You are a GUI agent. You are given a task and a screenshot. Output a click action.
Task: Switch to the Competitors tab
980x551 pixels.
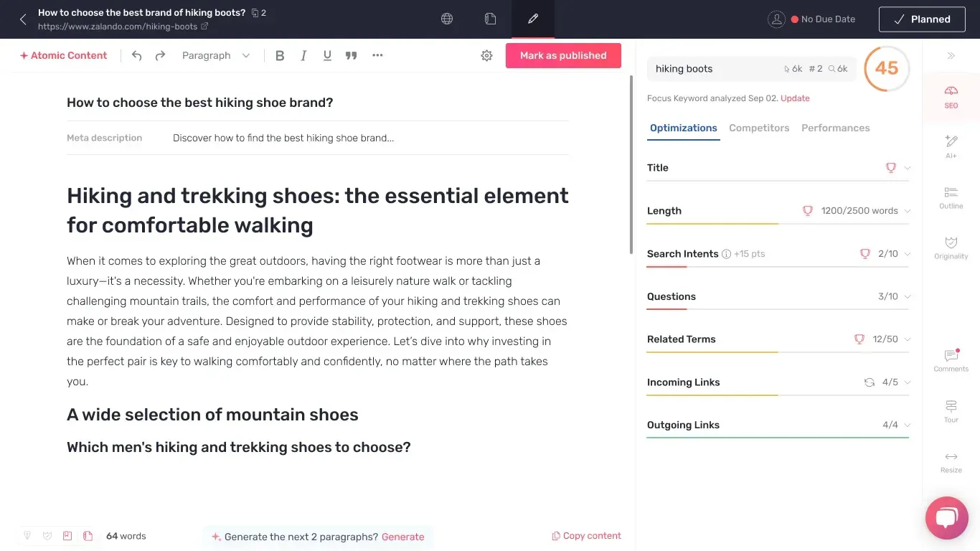coord(759,128)
